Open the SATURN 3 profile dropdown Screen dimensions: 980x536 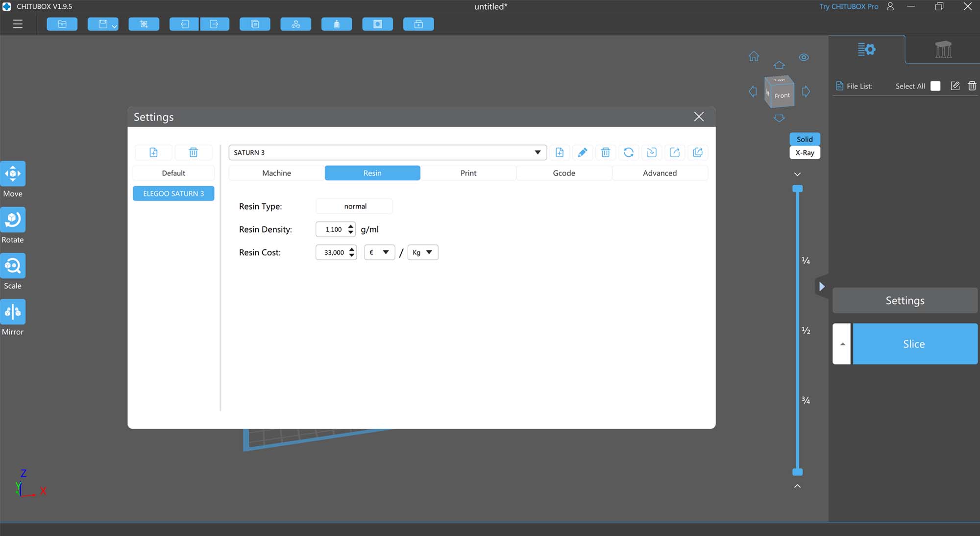(388, 152)
